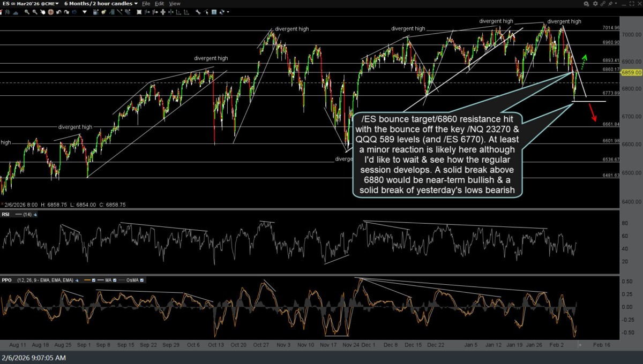Click the chain link group icon
Screen dimensions: 643x364
point(603,4)
